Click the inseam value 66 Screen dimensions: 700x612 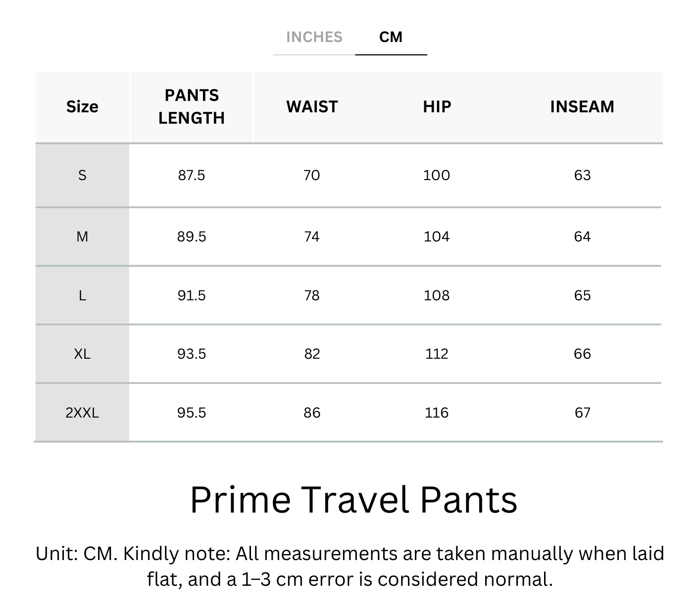coord(582,354)
